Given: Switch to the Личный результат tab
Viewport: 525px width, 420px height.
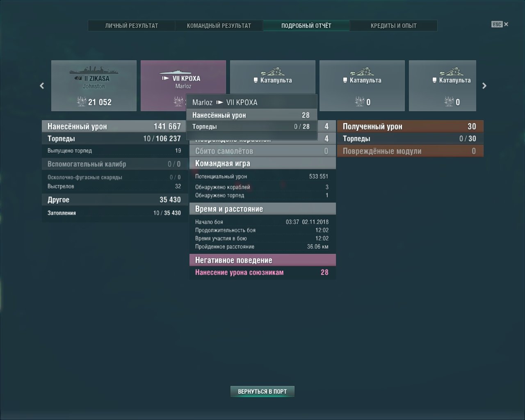Looking at the screenshot, I should tap(131, 25).
